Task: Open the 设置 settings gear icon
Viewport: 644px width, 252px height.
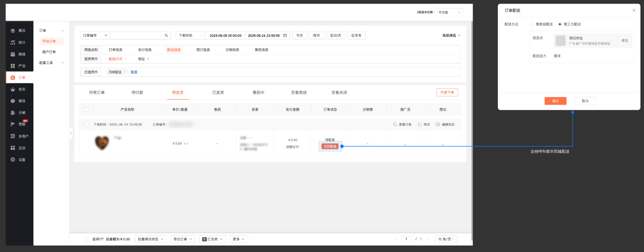Action: (13, 160)
